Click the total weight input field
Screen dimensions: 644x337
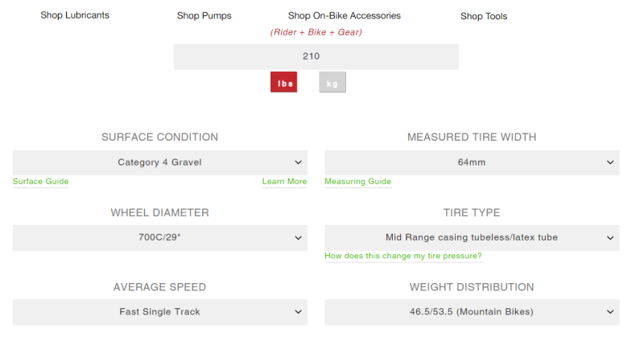pos(316,57)
